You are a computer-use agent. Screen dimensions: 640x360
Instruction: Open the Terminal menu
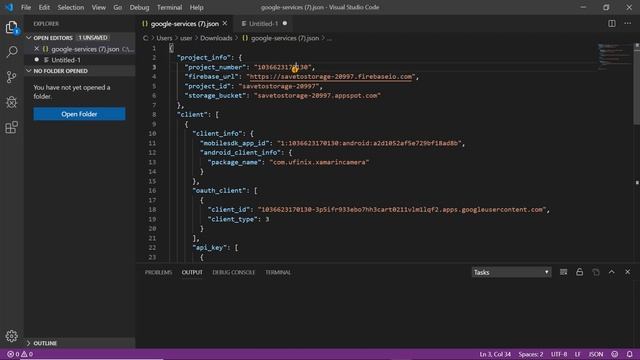tap(169, 7)
